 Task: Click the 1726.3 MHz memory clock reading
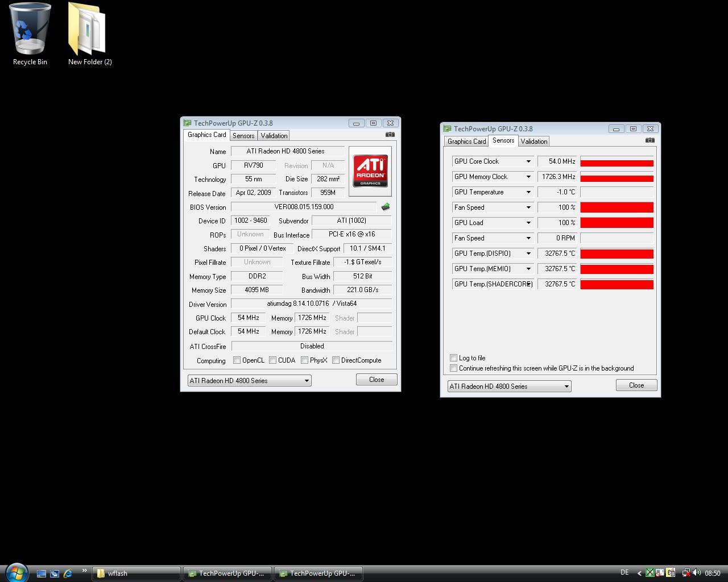[557, 177]
